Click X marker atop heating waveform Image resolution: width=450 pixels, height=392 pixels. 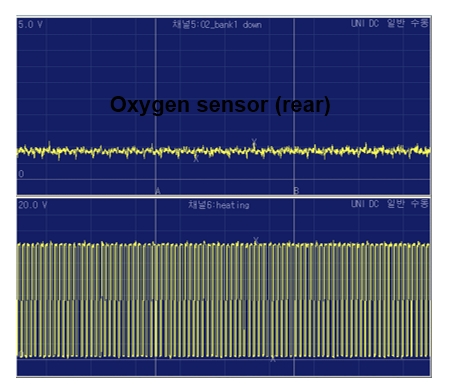point(256,240)
